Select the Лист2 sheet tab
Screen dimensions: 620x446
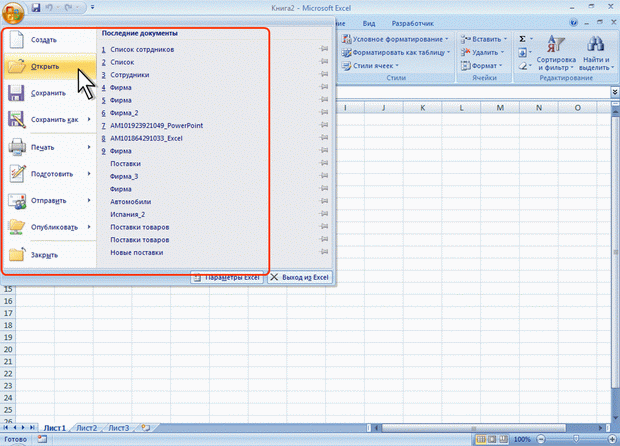[87, 428]
